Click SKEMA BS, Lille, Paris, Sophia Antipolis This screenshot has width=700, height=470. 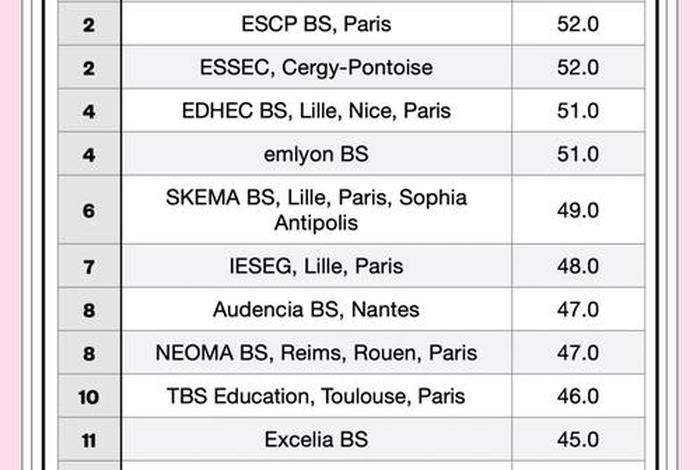point(316,210)
